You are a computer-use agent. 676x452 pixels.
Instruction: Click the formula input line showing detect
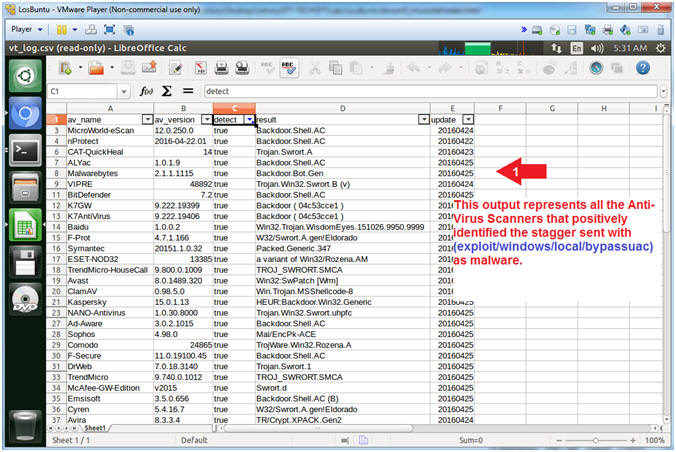(430, 91)
